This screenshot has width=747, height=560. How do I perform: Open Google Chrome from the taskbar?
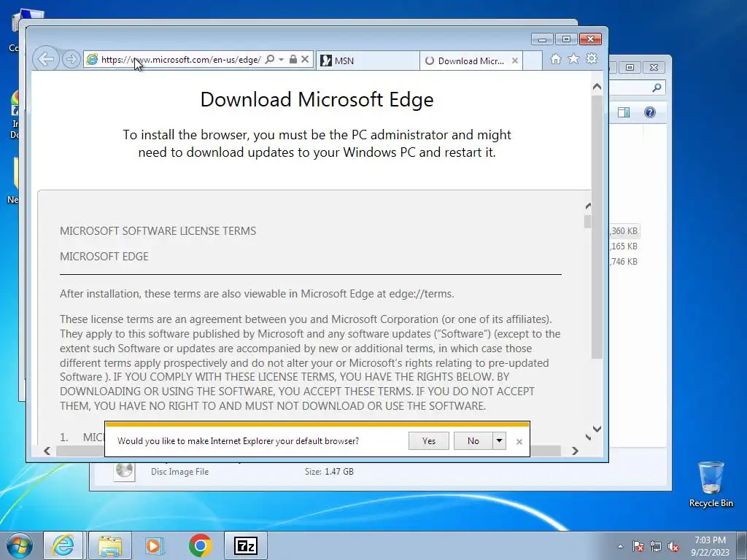[x=201, y=545]
